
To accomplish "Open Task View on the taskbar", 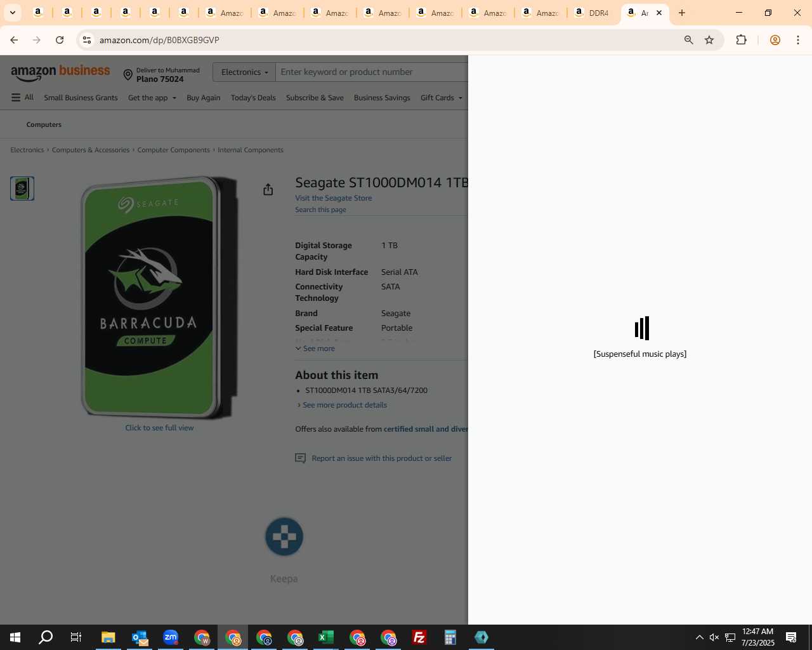I will click(76, 637).
